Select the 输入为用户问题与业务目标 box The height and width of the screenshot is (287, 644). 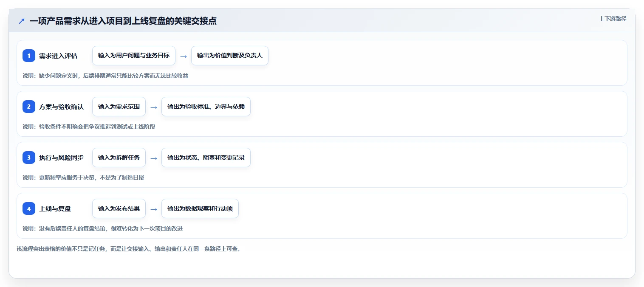[134, 56]
